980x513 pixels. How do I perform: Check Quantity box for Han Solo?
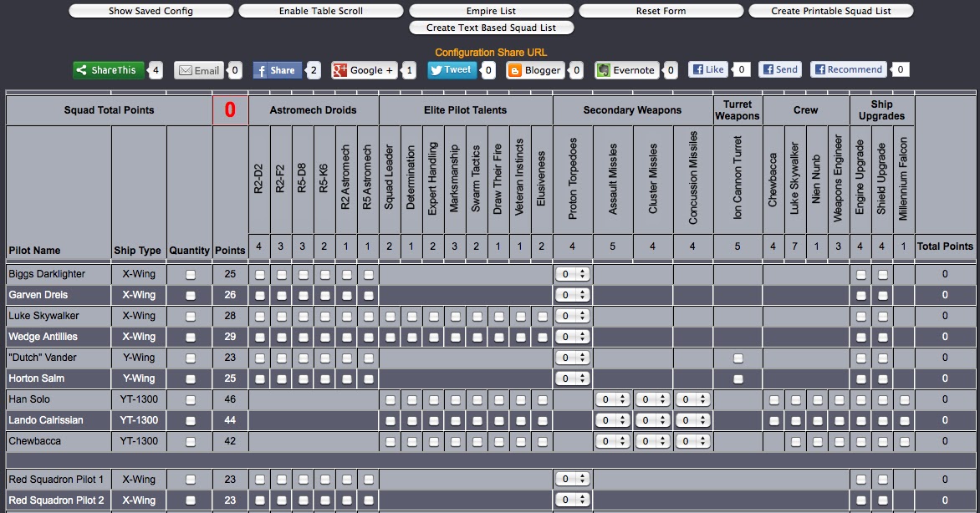(191, 400)
